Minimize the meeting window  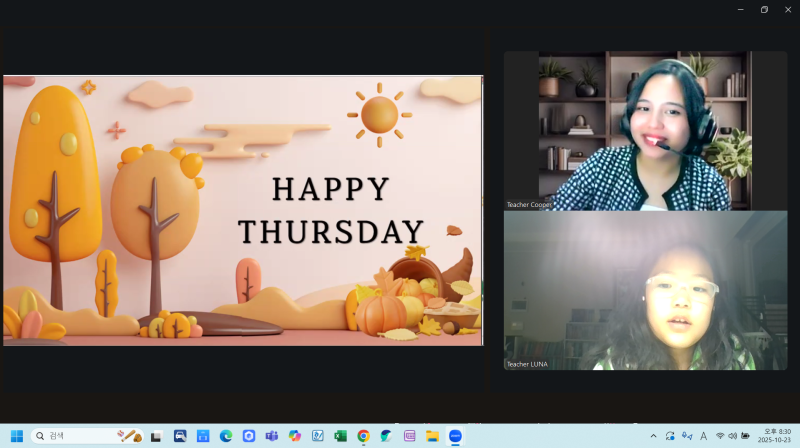pos(740,9)
